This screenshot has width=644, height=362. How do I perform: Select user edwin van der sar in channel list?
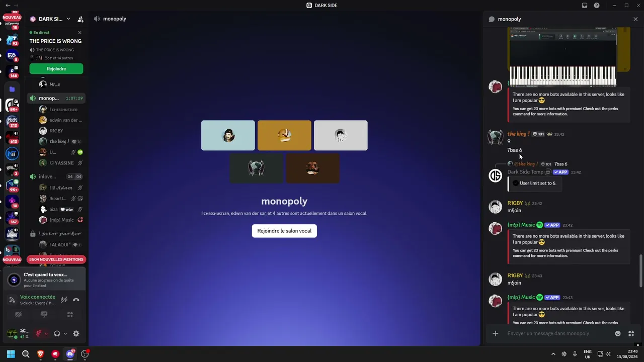(61, 120)
